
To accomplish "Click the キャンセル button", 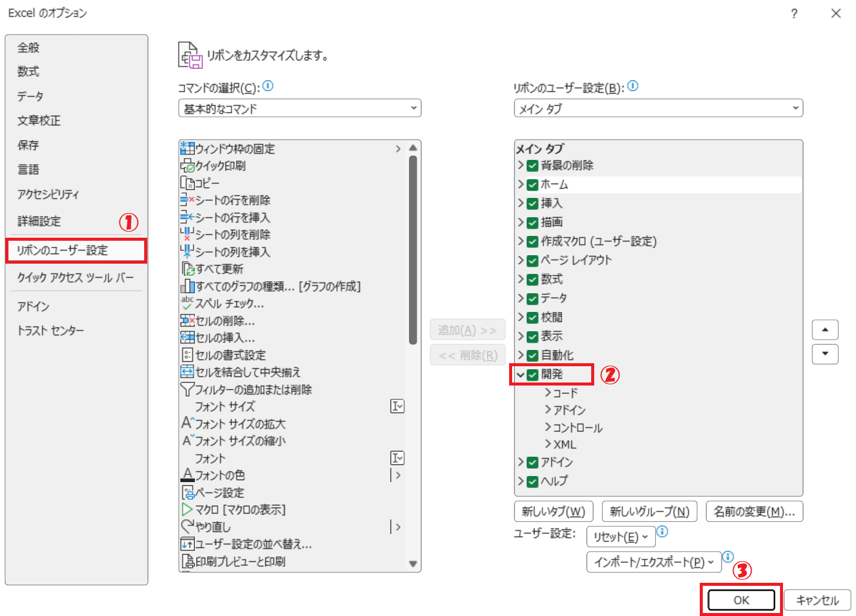I will point(817,600).
